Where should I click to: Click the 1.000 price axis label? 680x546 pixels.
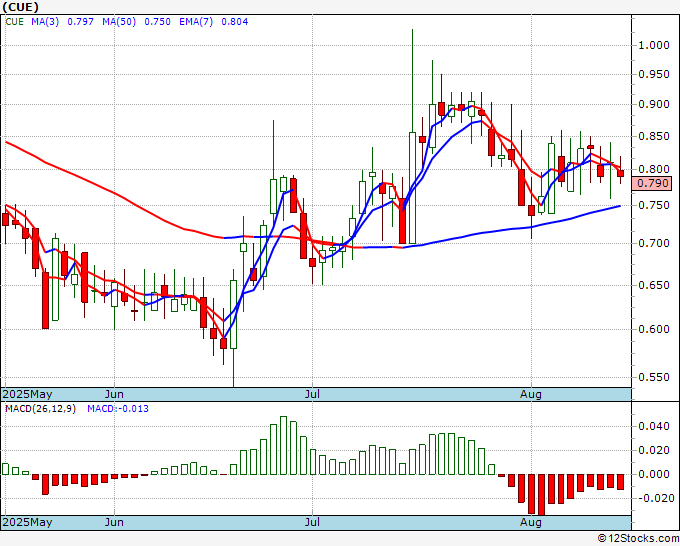coord(654,45)
